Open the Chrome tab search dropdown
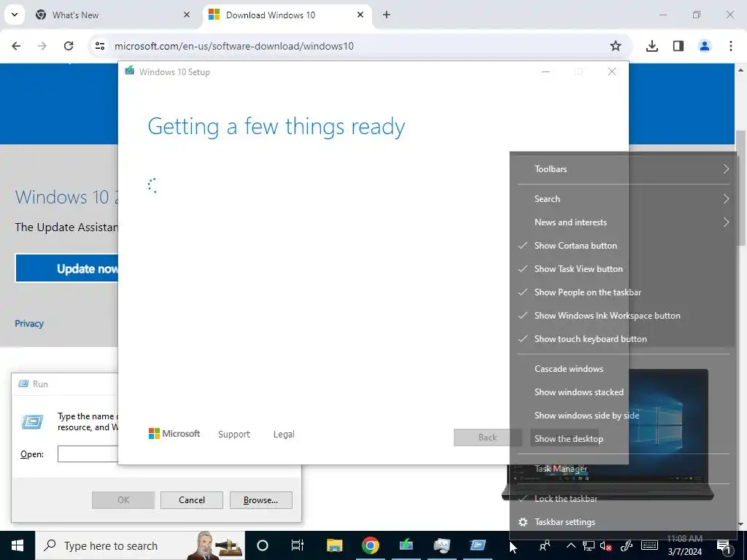This screenshot has height=560, width=747. (15, 15)
